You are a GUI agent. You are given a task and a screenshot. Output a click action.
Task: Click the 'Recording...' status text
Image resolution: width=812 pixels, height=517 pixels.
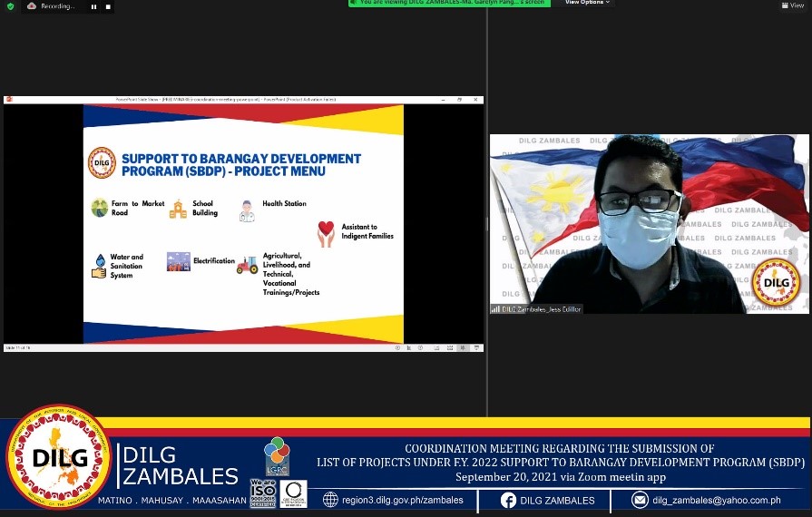58,6
